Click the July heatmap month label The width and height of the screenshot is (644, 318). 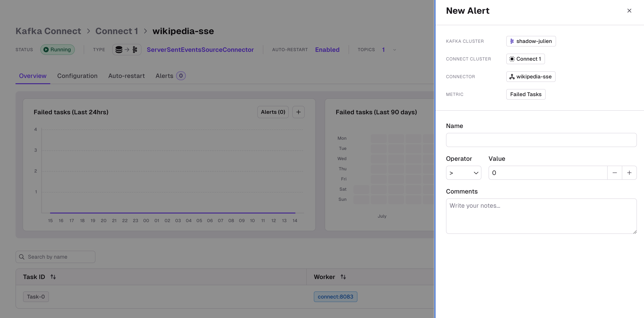coord(382,216)
